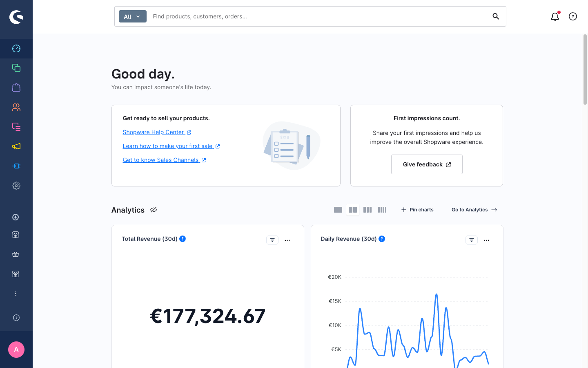The image size is (588, 368).
Task: Open the Shopware Help Center link
Action: click(157, 132)
